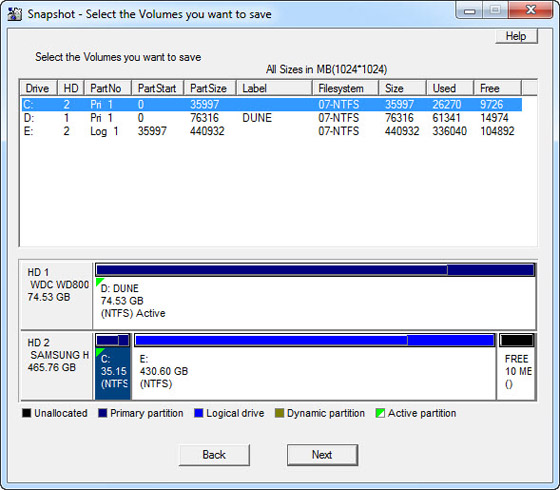Click the 104892 free value
This screenshot has width=560, height=490.
click(497, 131)
